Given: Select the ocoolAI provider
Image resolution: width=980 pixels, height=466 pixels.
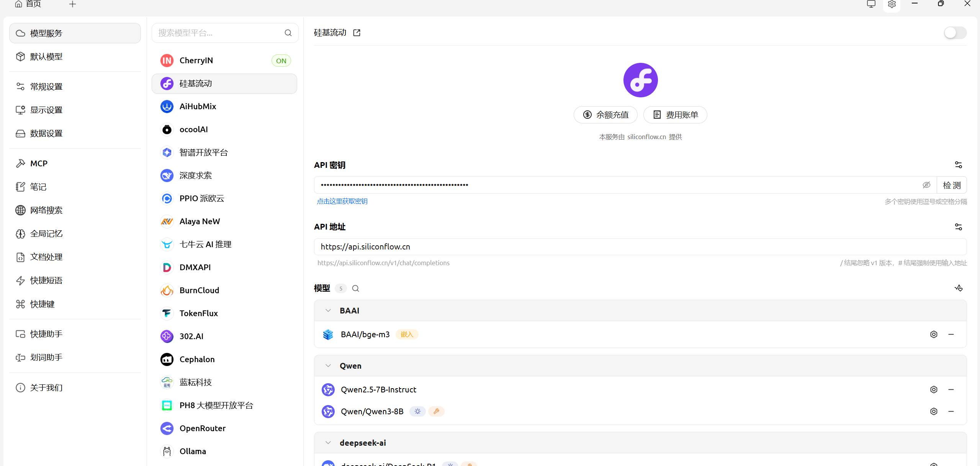Looking at the screenshot, I should point(224,130).
